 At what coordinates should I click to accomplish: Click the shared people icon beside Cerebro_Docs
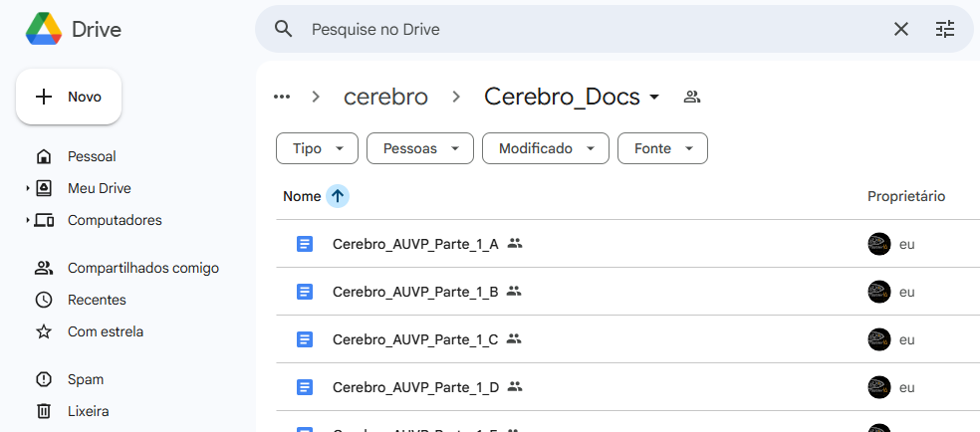[x=692, y=97]
